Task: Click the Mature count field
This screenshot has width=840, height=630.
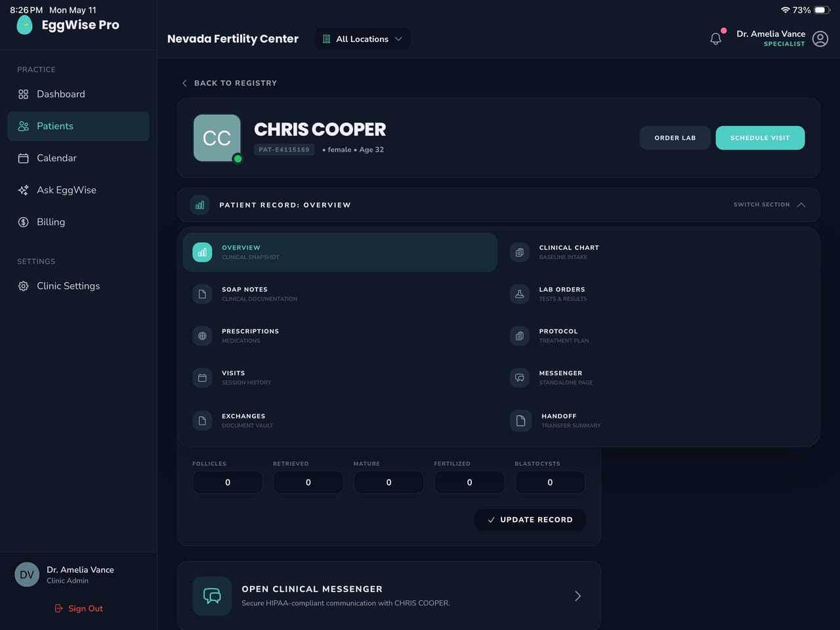Action: pos(388,482)
